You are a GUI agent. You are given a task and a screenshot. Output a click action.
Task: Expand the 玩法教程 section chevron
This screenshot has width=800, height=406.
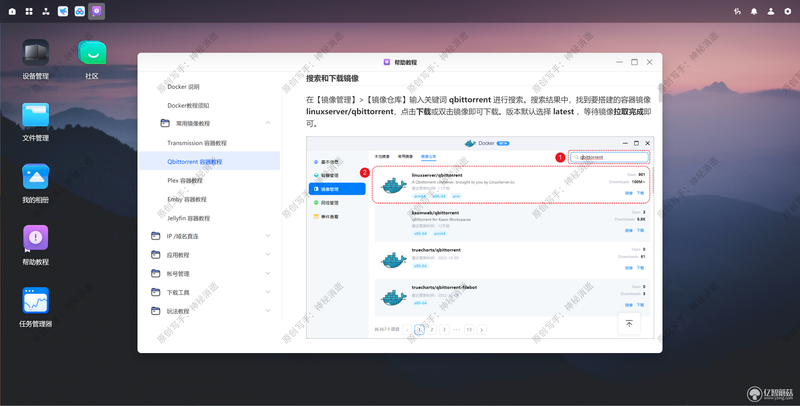[x=268, y=311]
